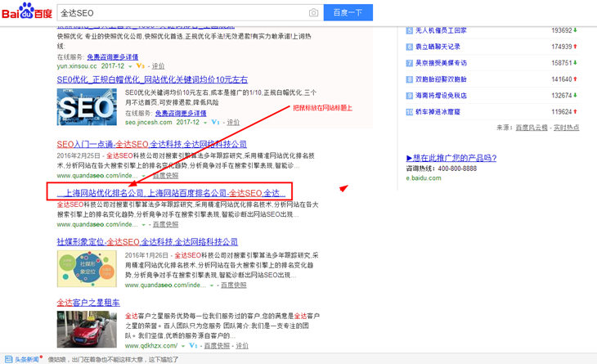Click the V3 credibility badge for yun.xinsou.cc
This screenshot has height=364, width=597.
(141, 66)
